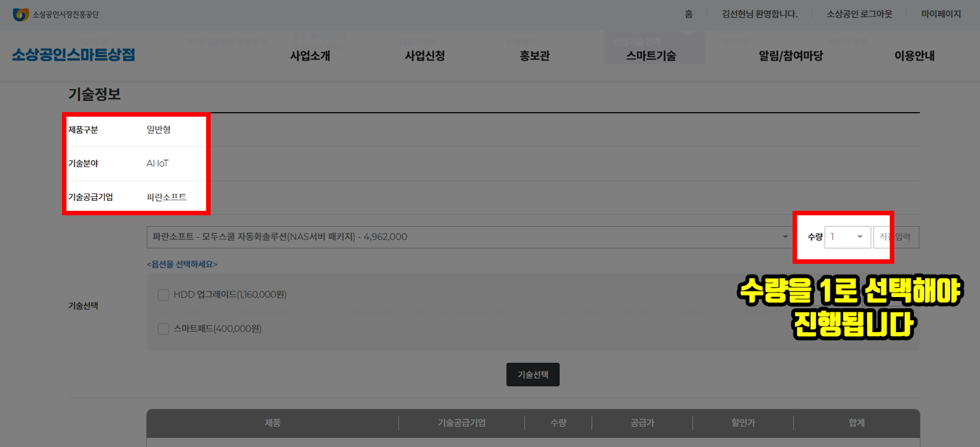The width and height of the screenshot is (980, 447).
Task: Go to 홈 in the top bar
Action: click(x=688, y=14)
